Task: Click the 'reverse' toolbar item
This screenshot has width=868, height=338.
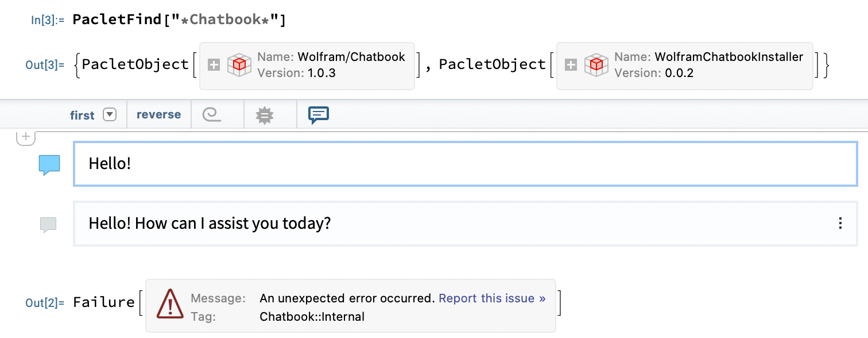Action: point(158,114)
